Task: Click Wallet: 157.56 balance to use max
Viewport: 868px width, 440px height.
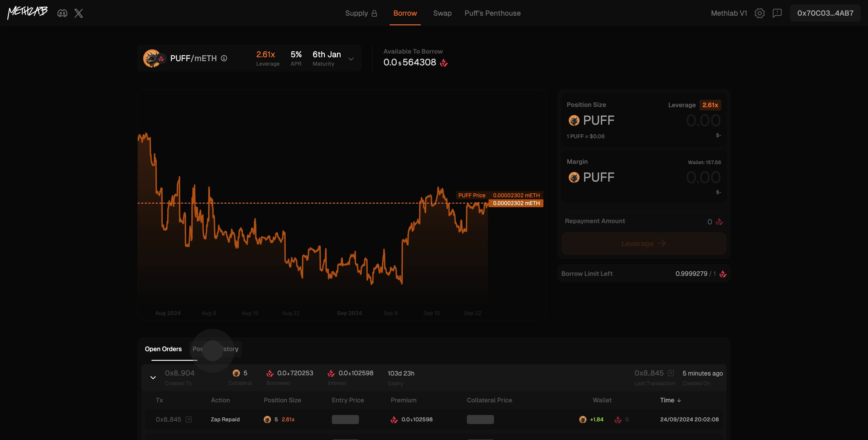Action: (x=704, y=162)
